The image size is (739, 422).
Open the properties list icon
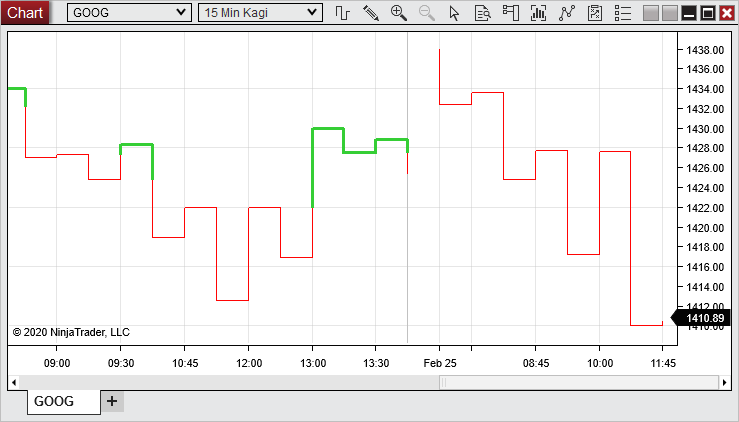[x=623, y=13]
